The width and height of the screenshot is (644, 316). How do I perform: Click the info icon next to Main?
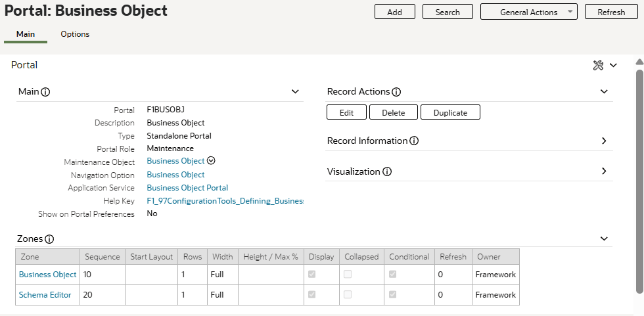tap(45, 92)
